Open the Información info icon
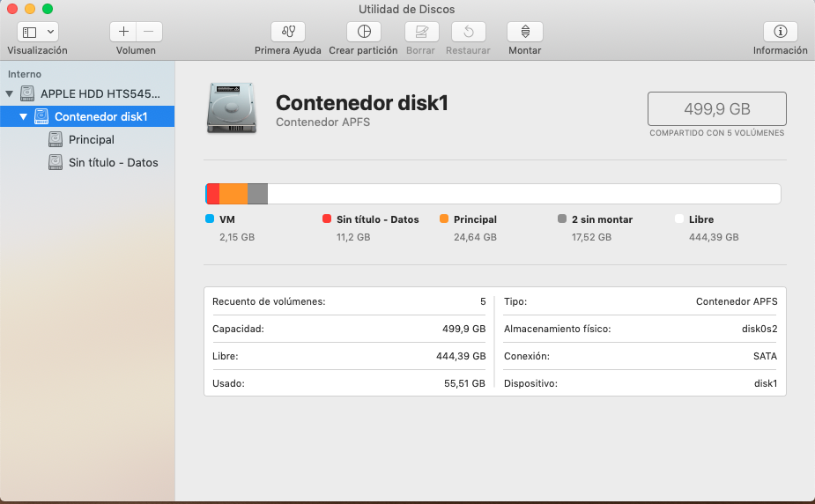Screen dimensions: 815x504 (780, 32)
